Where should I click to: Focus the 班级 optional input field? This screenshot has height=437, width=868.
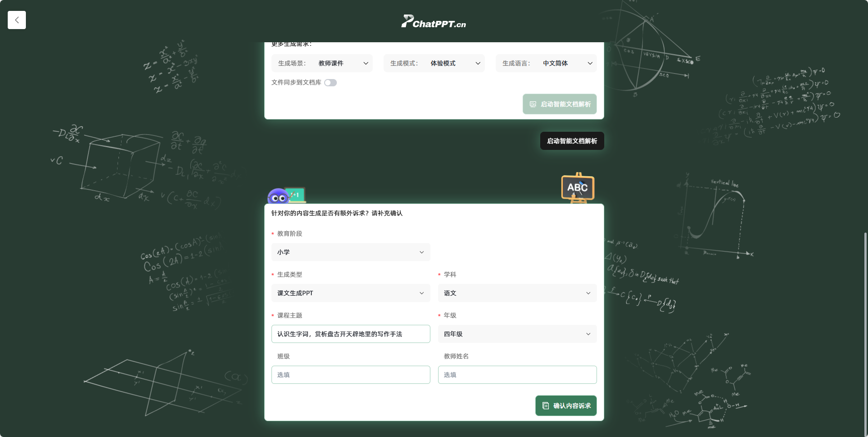click(x=350, y=375)
